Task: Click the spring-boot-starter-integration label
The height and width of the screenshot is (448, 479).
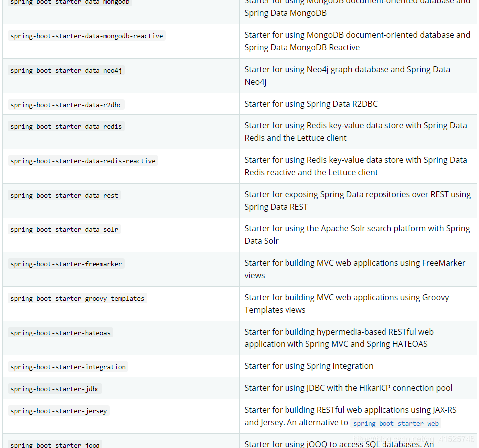Action: coord(68,366)
